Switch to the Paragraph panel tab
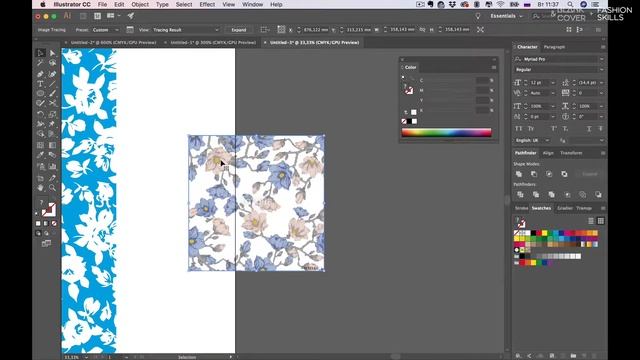 554,47
